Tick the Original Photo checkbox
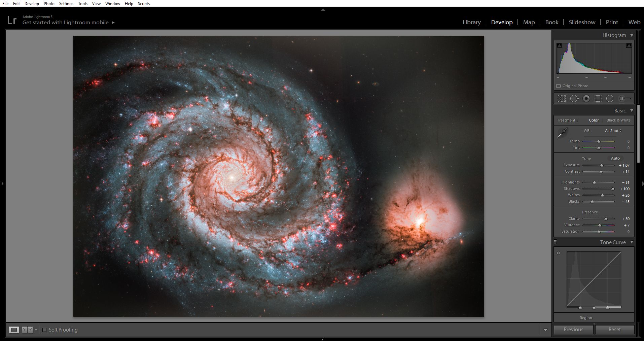This screenshot has height=341, width=644. coord(559,86)
